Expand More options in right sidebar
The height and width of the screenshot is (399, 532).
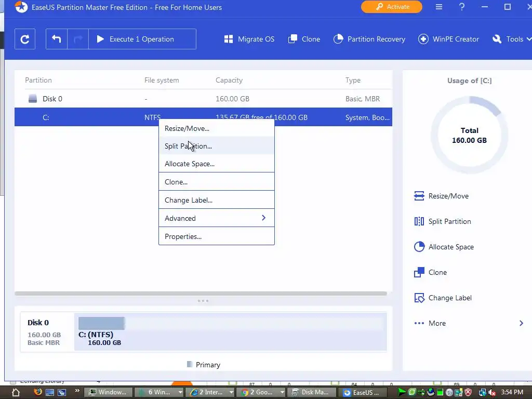(469, 323)
